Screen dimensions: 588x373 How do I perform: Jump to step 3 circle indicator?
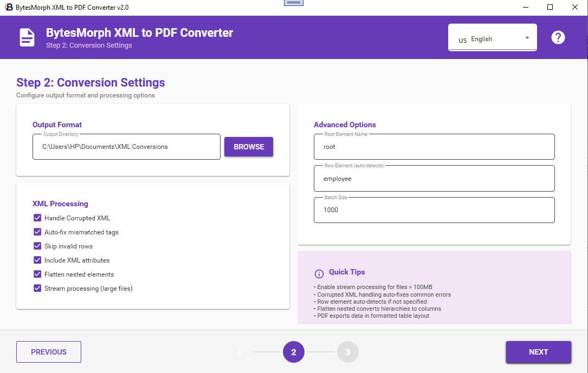coord(347,352)
